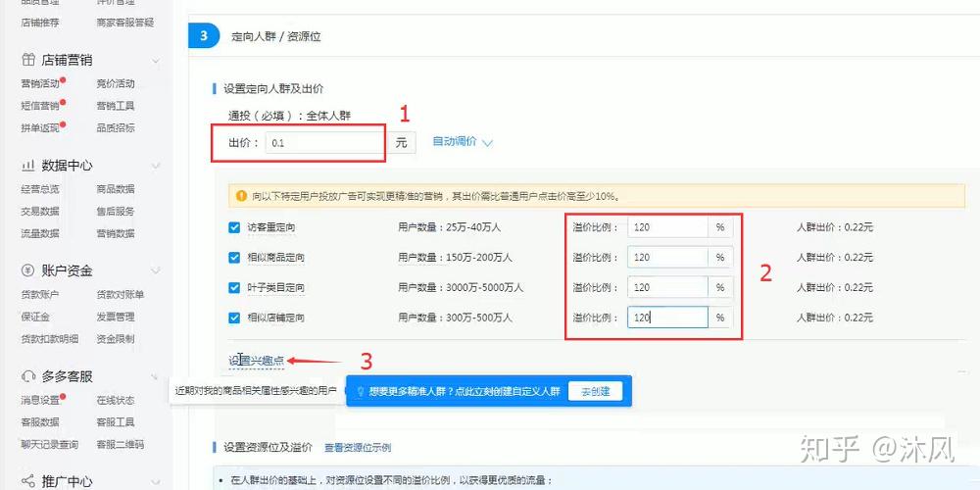Click the text 用户数量：3000万-5000万人
This screenshot has width=980, height=490.
tap(461, 287)
